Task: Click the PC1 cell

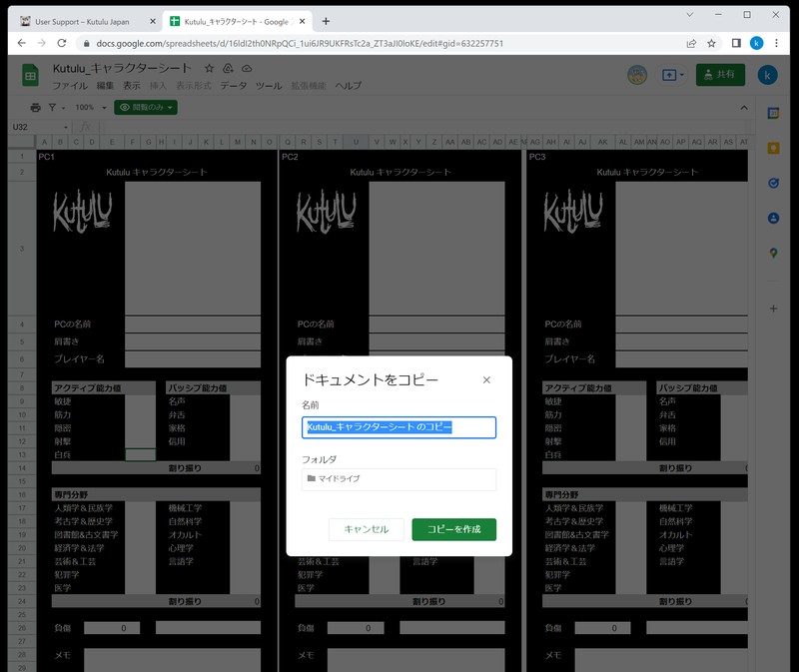Action: (46, 157)
